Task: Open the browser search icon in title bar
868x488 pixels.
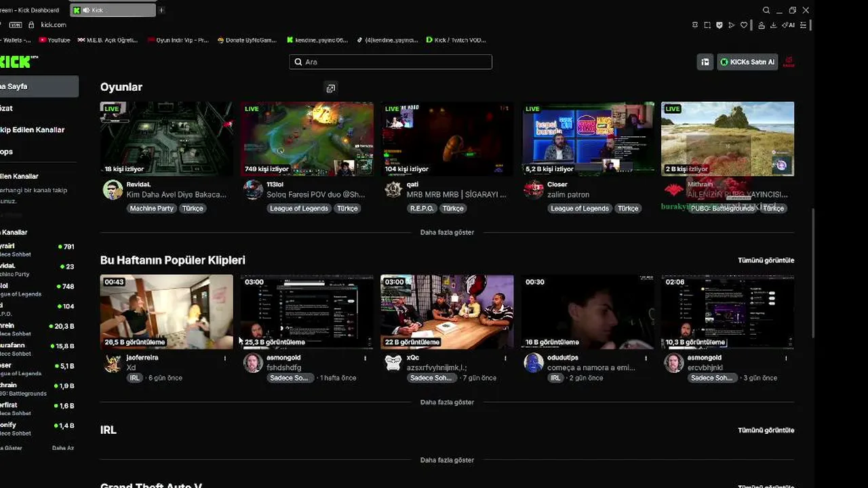Action: (x=766, y=10)
